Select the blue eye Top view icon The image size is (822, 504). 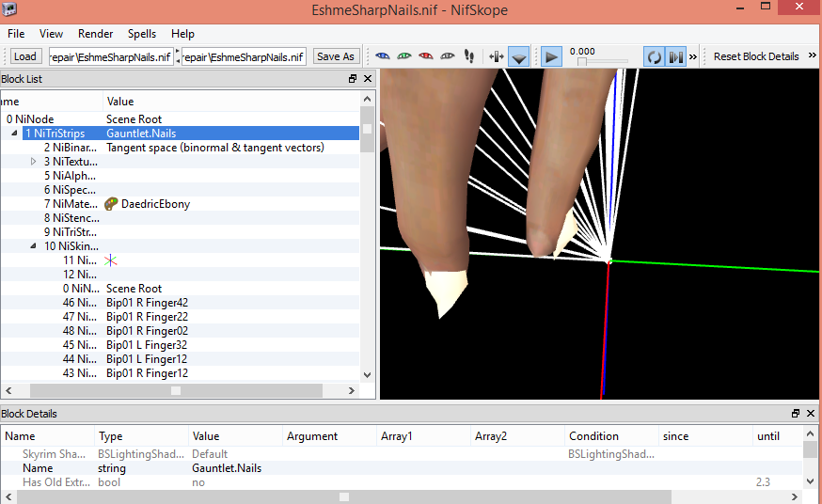coord(383,56)
